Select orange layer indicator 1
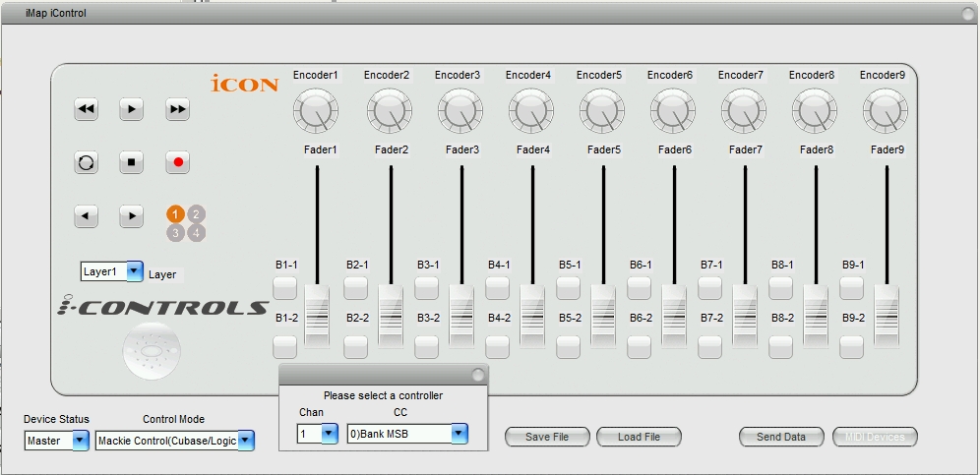Image resolution: width=980 pixels, height=475 pixels. [x=175, y=214]
